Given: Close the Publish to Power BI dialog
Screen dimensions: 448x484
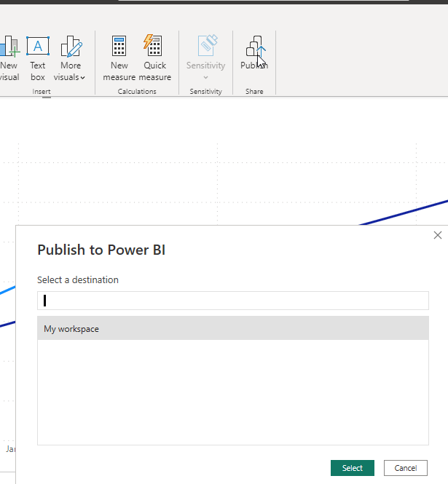Looking at the screenshot, I should [x=438, y=235].
